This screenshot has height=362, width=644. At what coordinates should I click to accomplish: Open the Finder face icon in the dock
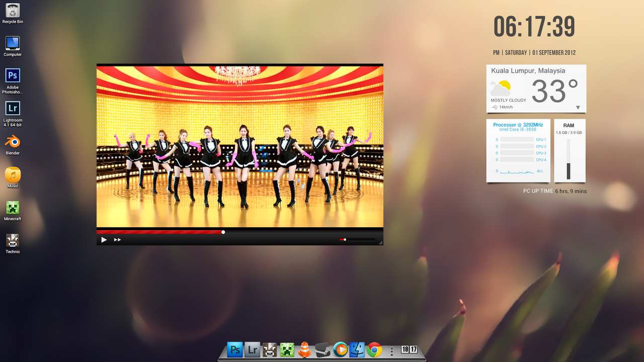[x=357, y=349]
